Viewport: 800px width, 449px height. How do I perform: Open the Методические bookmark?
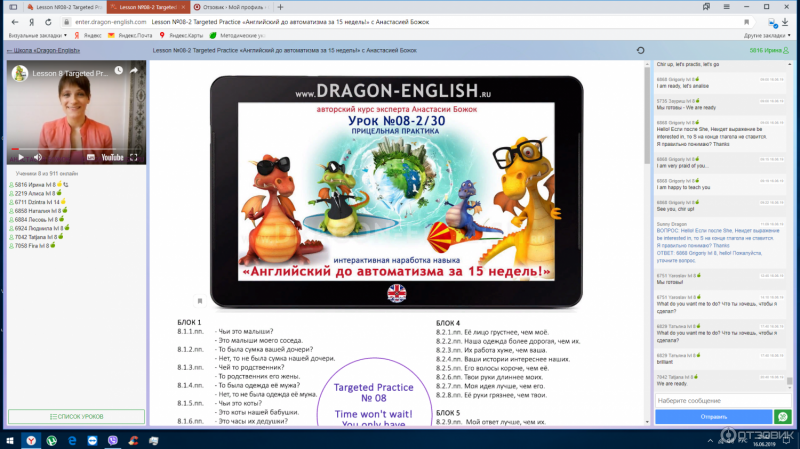point(237,35)
